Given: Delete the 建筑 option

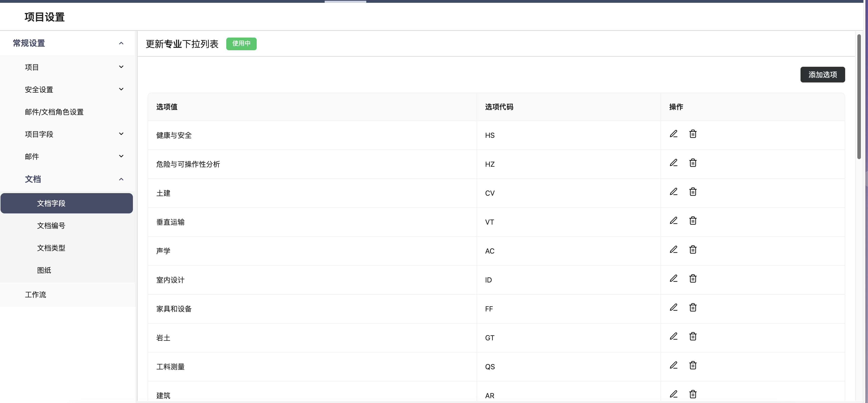Looking at the screenshot, I should click(692, 394).
